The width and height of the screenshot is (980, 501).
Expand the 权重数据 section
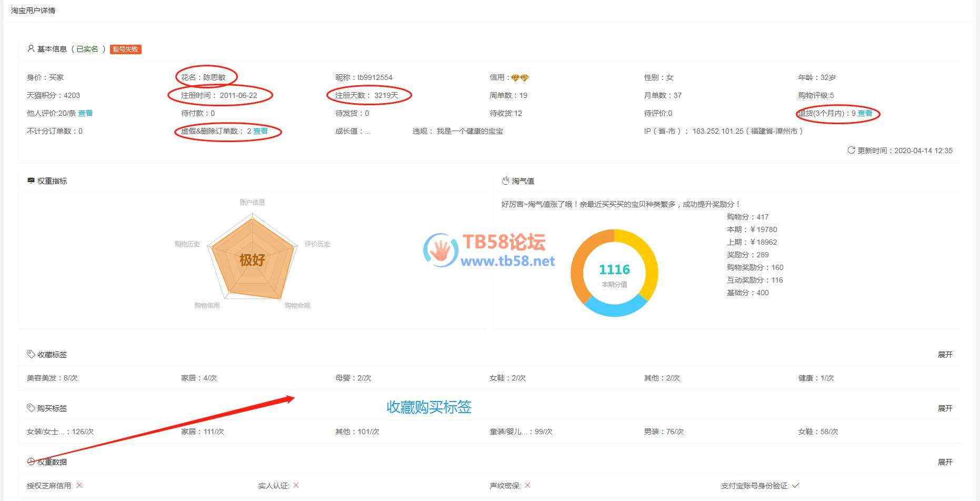[945, 462]
